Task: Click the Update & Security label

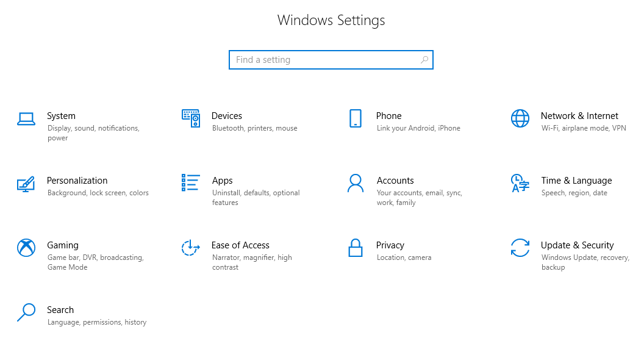Action: (x=577, y=245)
